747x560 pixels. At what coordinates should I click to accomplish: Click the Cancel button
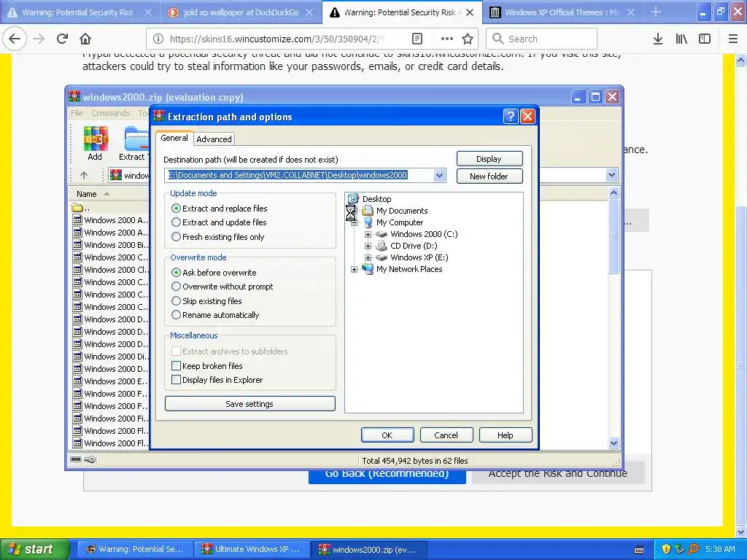tap(446, 435)
